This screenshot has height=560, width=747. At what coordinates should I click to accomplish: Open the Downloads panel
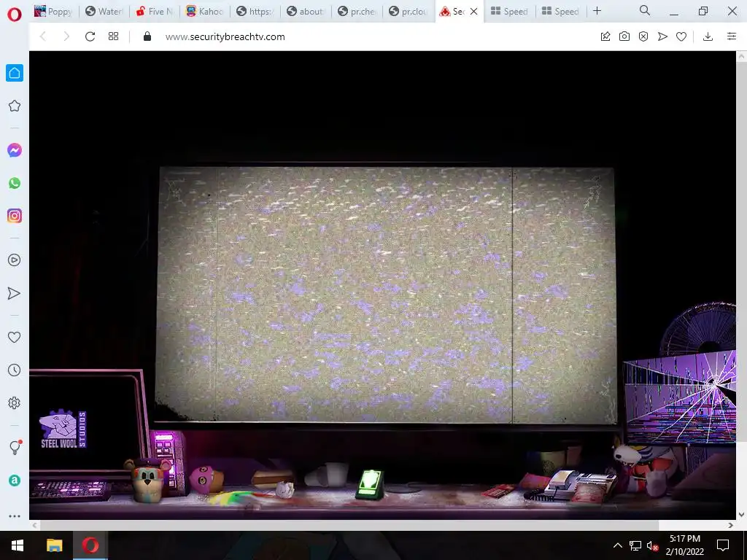point(708,36)
